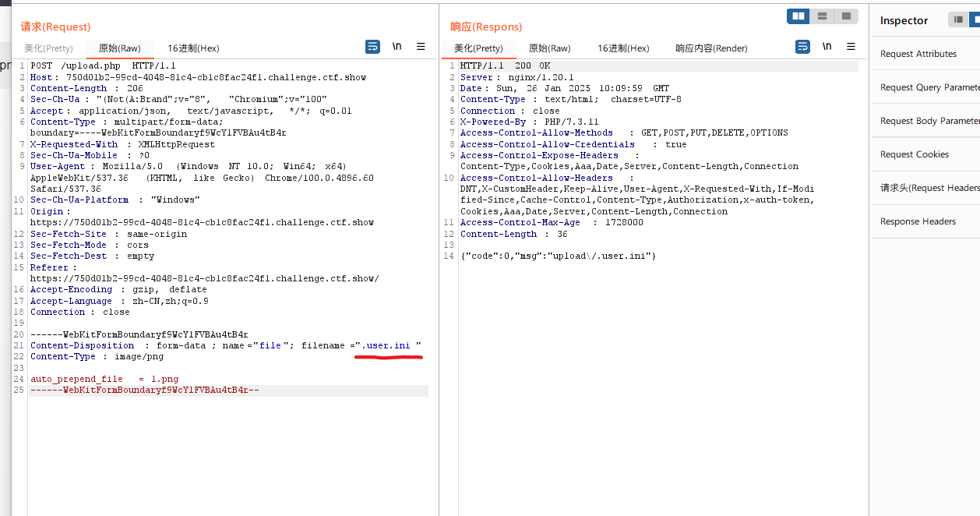Click the "HTTP/1.1 200 OK" status line
The image size is (980, 516).
pyautogui.click(x=505, y=66)
